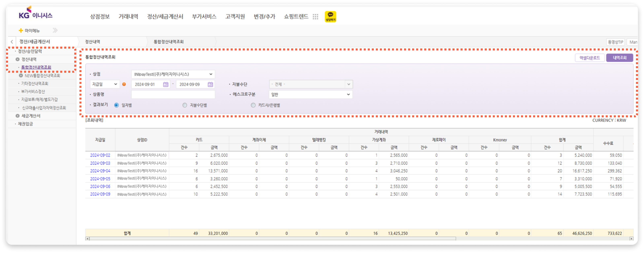Expand the double-chevron next to 마이메뉴

55,31
